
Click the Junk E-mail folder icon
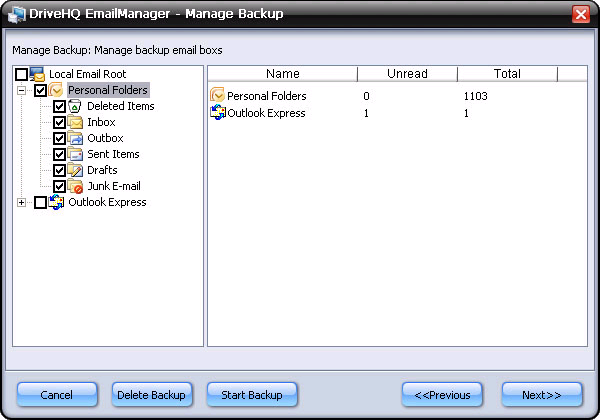pos(76,186)
